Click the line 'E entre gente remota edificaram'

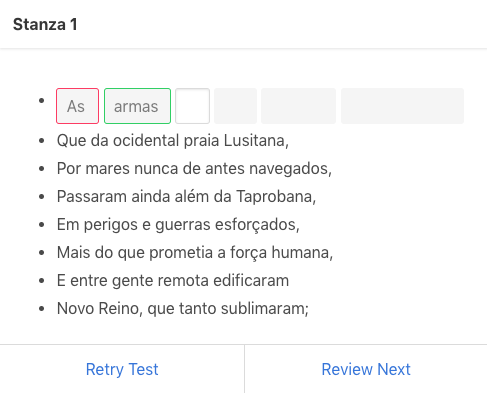(173, 280)
